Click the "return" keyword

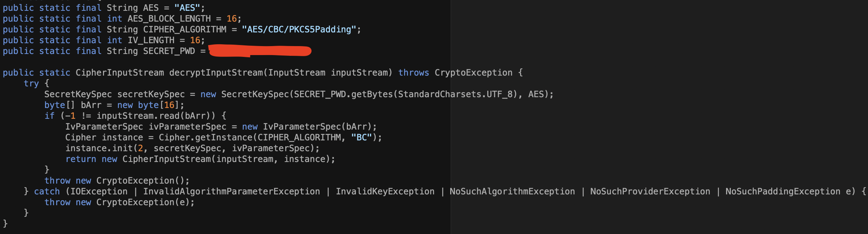tap(81, 159)
